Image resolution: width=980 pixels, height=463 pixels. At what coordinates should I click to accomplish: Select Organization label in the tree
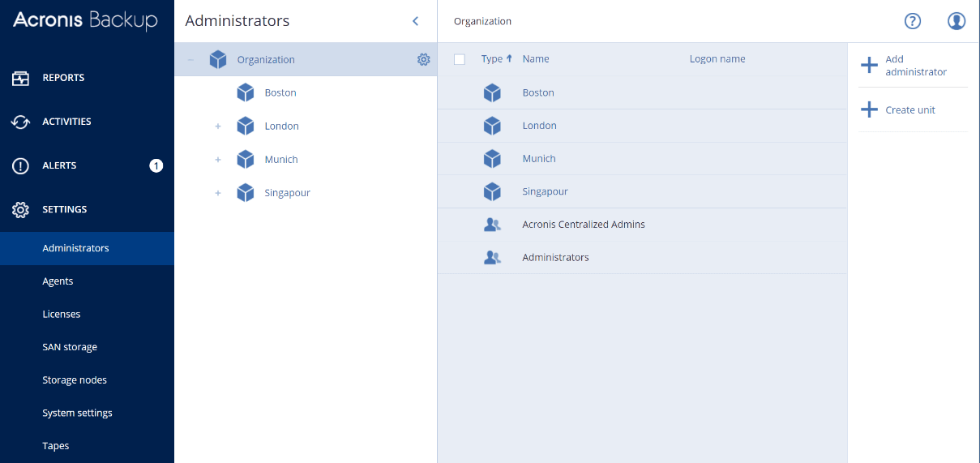pyautogui.click(x=266, y=60)
